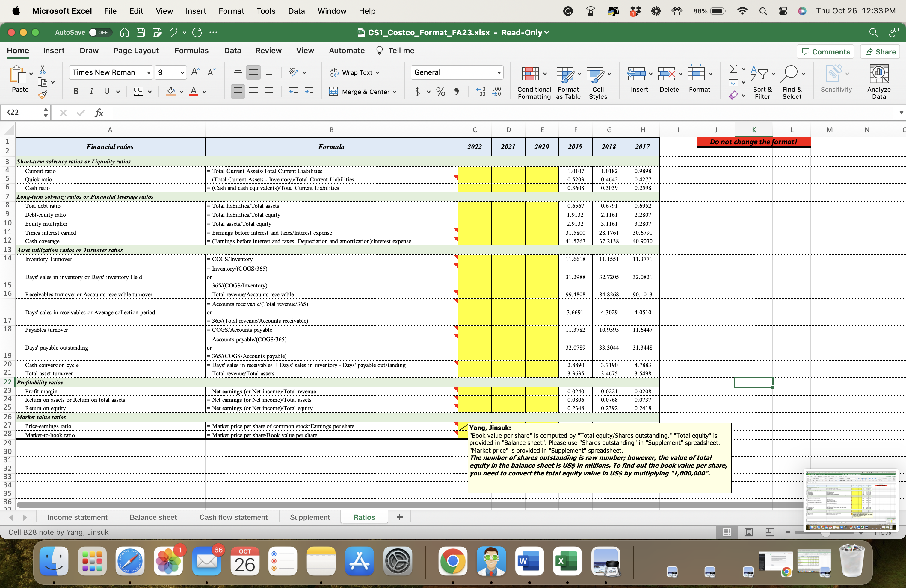
Task: Click the Undo arrow icon
Action: pyautogui.click(x=173, y=32)
